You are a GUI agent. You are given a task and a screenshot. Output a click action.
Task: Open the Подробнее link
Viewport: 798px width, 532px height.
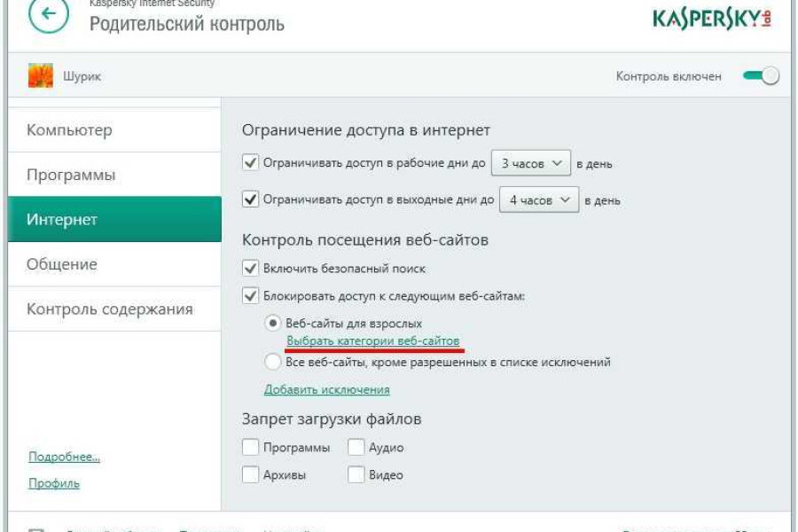pos(64,458)
